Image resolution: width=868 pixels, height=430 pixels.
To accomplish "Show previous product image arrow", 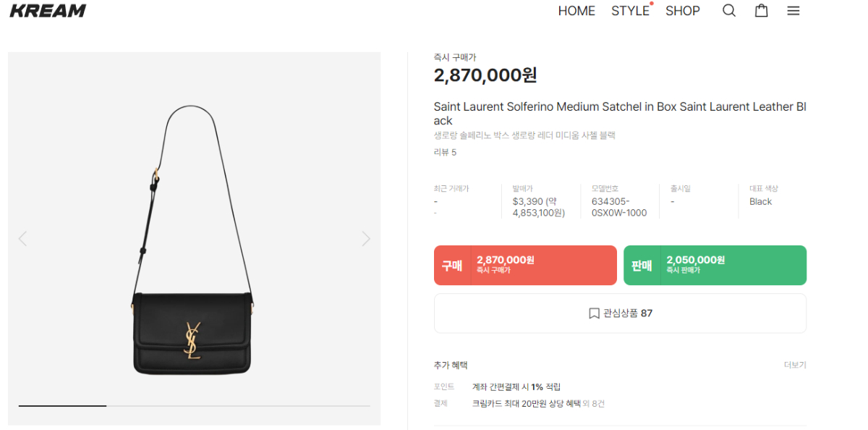I will [22, 239].
